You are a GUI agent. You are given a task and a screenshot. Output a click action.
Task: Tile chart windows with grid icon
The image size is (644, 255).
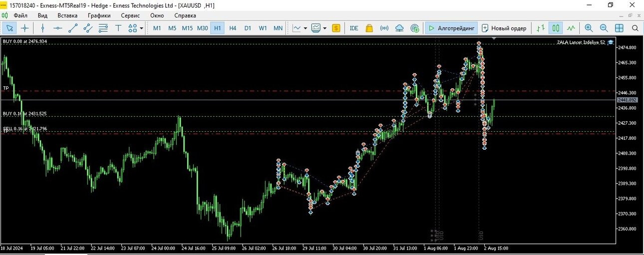tap(619, 28)
